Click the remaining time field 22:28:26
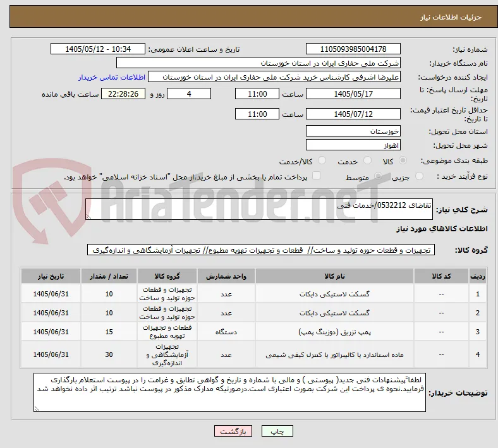 point(123,94)
